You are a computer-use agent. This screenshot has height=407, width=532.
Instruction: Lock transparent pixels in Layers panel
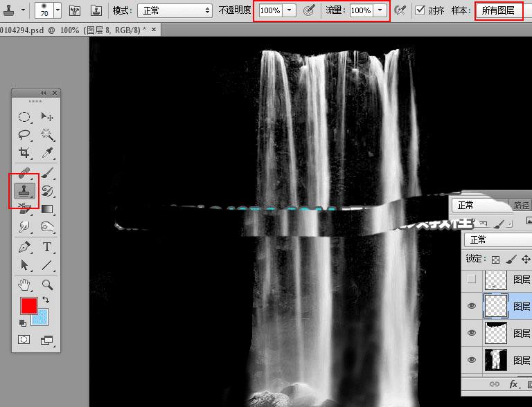click(496, 260)
